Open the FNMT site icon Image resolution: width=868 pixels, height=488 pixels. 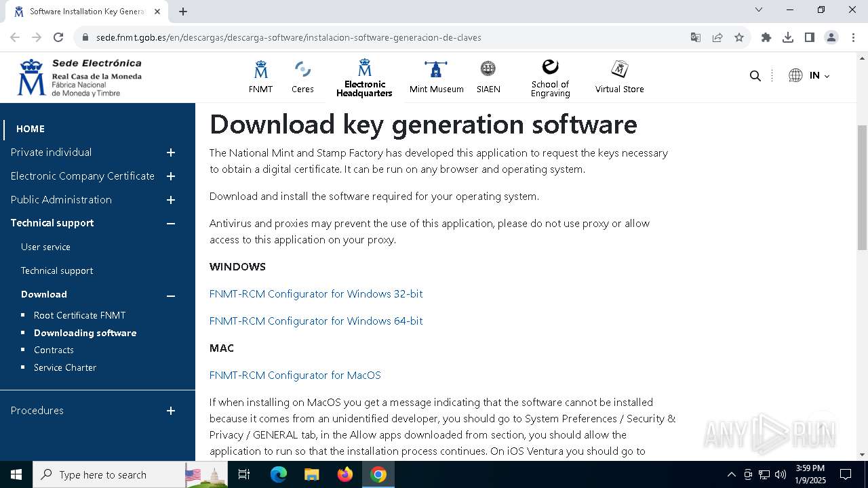coord(260,70)
